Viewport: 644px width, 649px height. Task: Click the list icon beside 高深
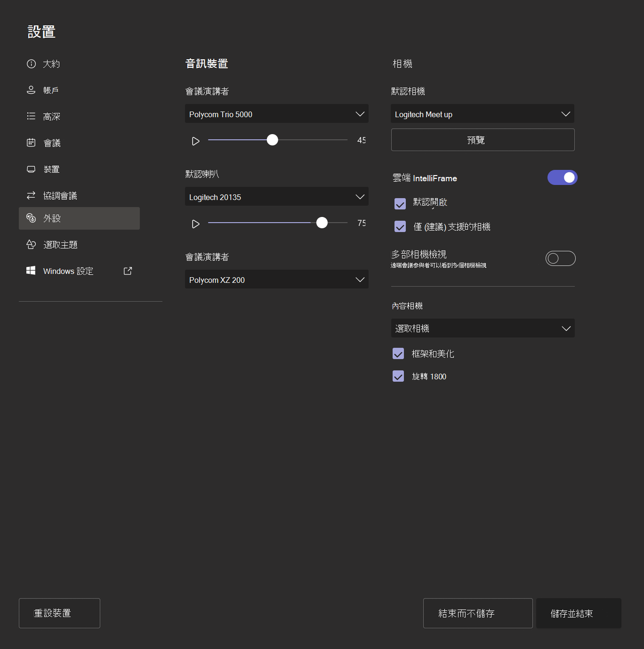coord(31,116)
